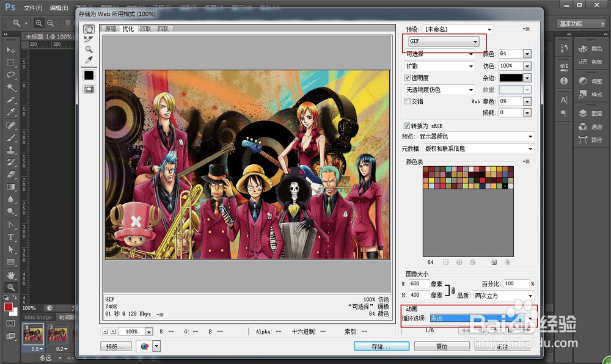Open the 调整 adjustments panel
The image size is (611, 364).
(x=591, y=81)
